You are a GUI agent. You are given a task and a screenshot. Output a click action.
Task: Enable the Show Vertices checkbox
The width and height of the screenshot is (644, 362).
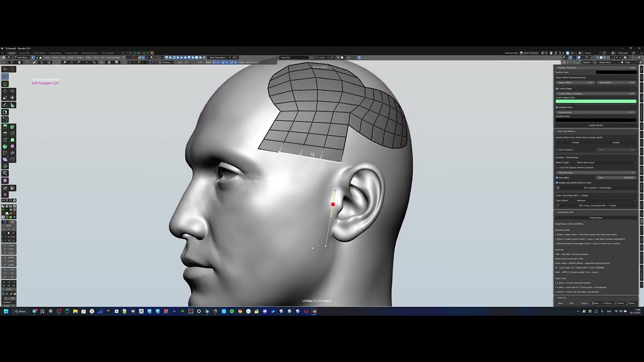(557, 150)
